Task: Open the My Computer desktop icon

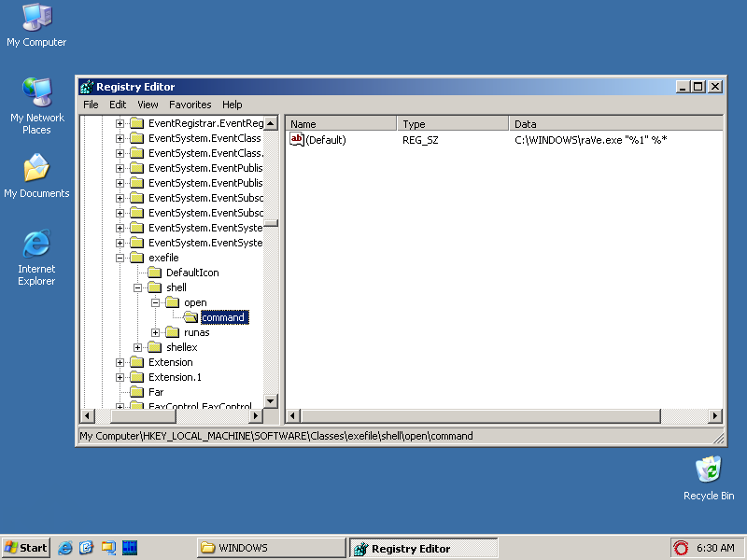Action: pos(36,26)
